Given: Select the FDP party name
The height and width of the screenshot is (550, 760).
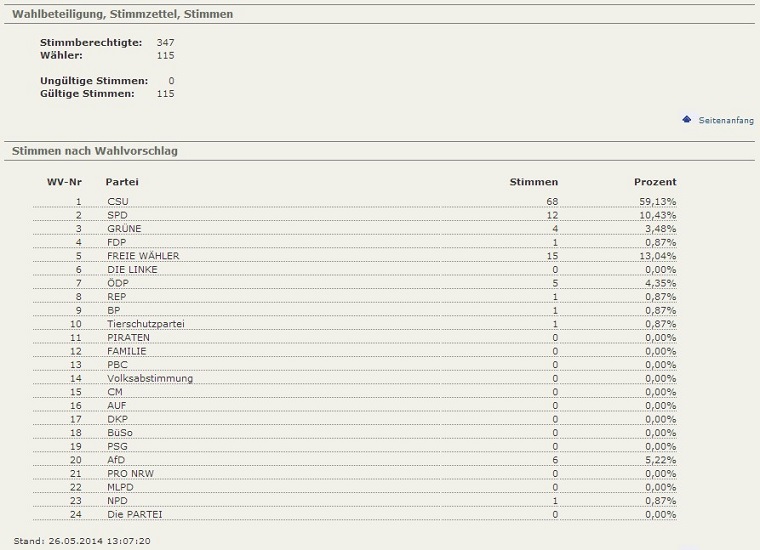Looking at the screenshot, I should click(x=116, y=242).
